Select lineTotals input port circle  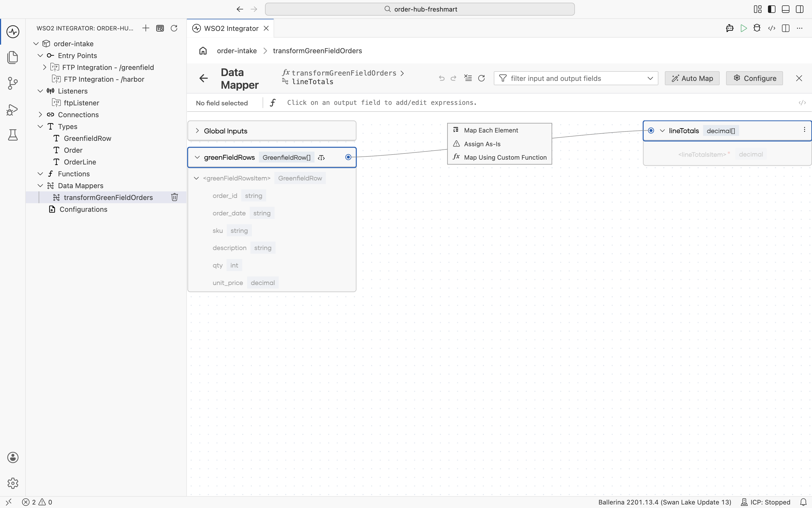point(651,130)
